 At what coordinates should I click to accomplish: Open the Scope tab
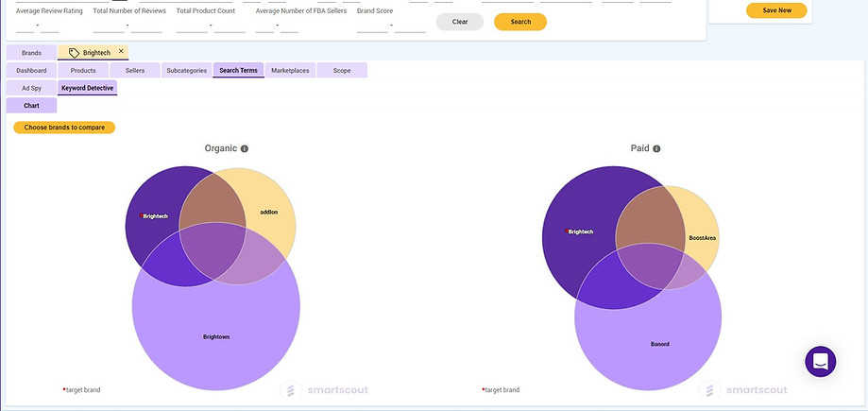342,70
